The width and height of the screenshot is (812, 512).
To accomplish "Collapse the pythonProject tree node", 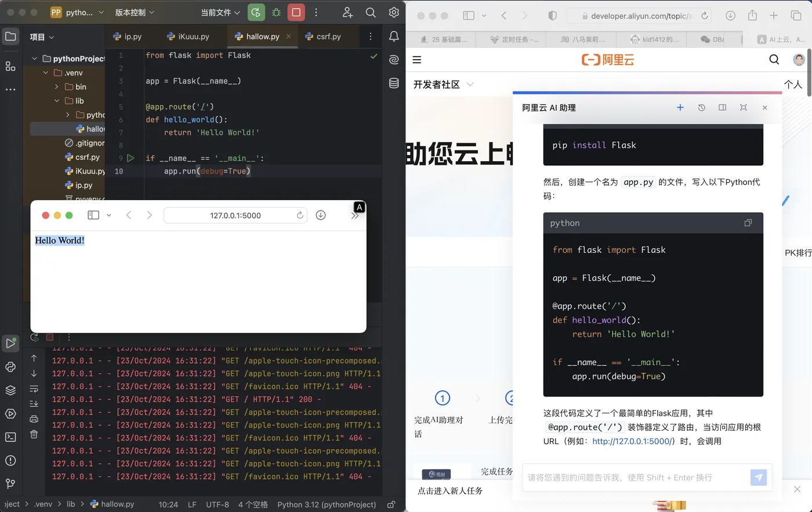I will coord(35,59).
